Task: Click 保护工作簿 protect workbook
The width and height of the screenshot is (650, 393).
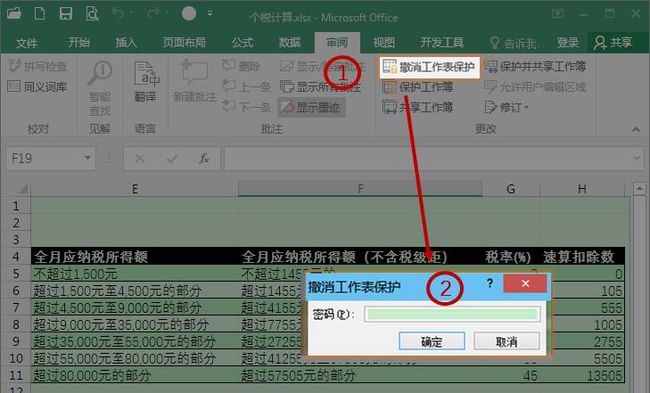Action: tap(418, 87)
